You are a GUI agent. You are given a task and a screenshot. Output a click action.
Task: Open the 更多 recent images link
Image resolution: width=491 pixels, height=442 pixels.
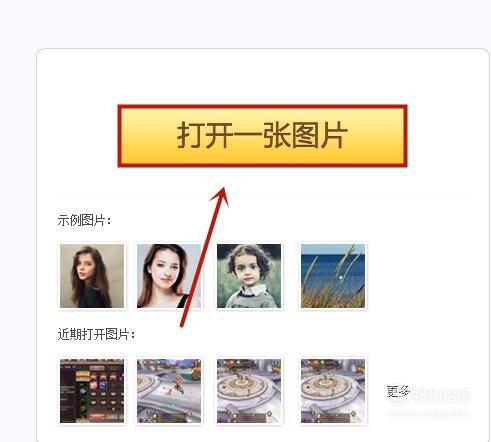(397, 391)
